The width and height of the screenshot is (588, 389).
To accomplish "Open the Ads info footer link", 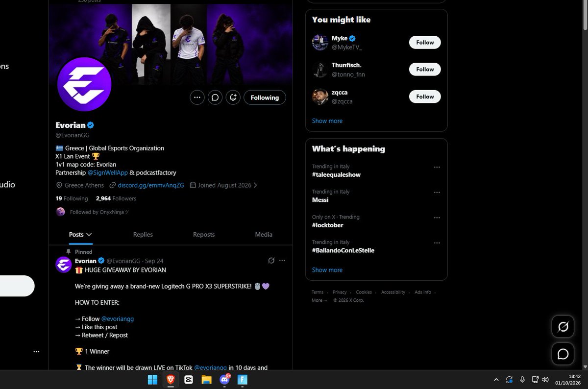I will pyautogui.click(x=423, y=292).
